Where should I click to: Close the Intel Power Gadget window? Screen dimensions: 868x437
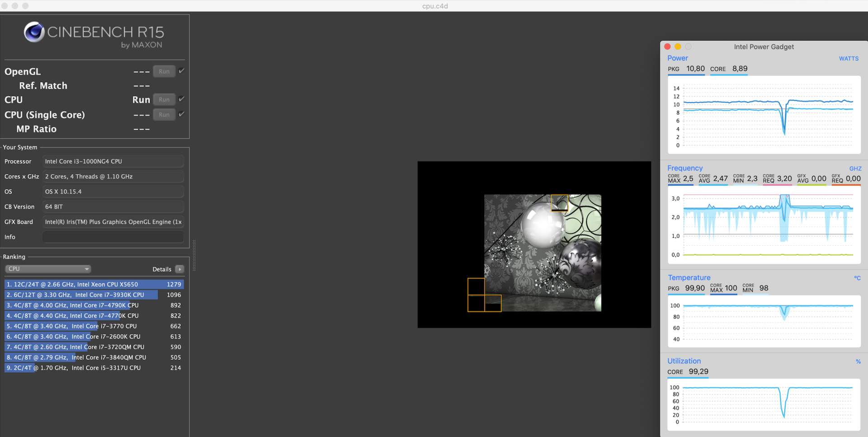pos(667,47)
